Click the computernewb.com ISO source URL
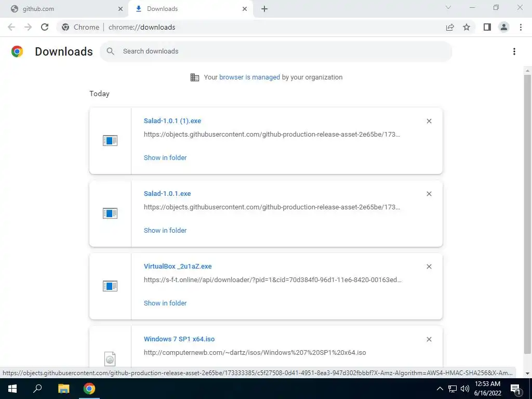Viewport: 532px width, 399px height. (255, 353)
